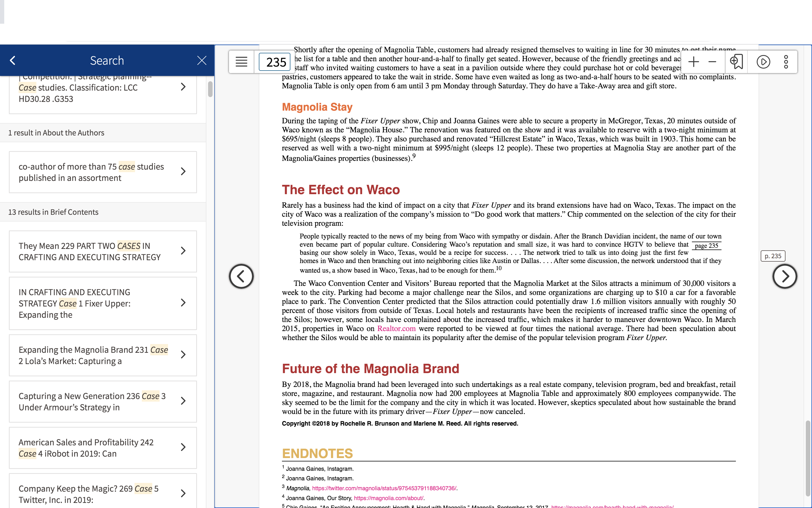Click 'Future of the Magnolia Brand' heading

point(370,369)
